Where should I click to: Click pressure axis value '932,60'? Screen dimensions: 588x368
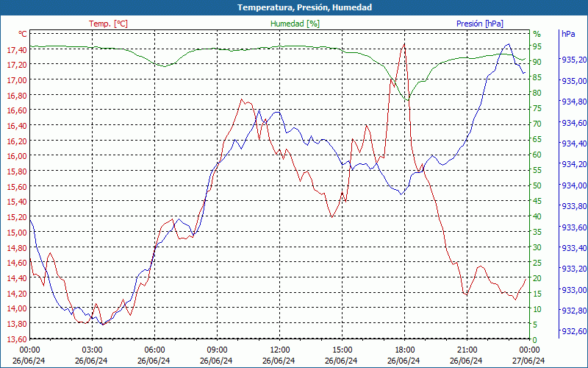pos(574,331)
